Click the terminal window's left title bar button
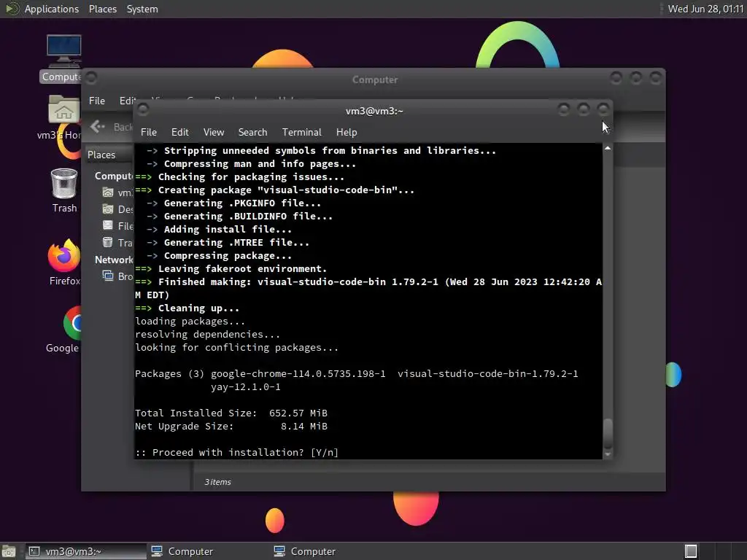747x560 pixels. pyautogui.click(x=142, y=110)
